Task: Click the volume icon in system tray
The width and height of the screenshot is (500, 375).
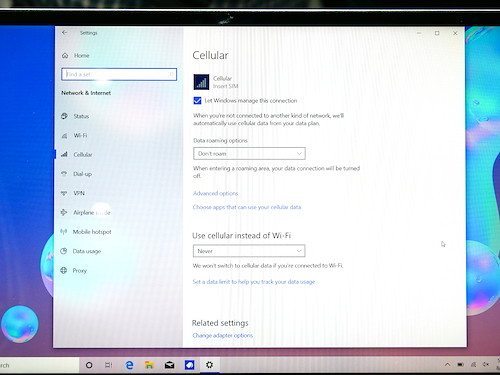Action: (486, 365)
